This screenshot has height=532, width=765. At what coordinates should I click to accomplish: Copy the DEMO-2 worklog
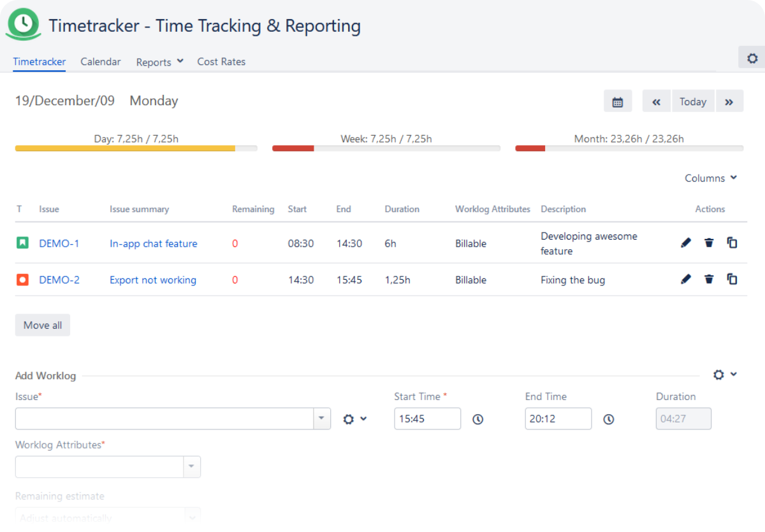[x=732, y=279]
